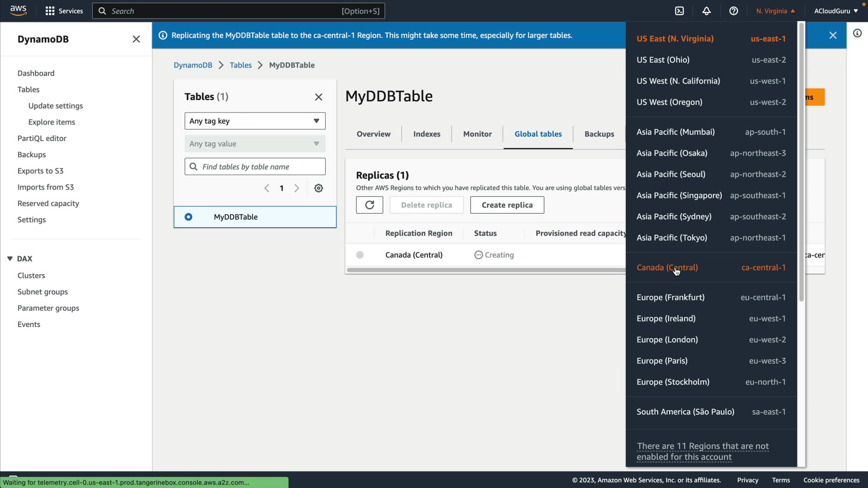Image resolution: width=868 pixels, height=488 pixels.
Task: Click the region list scrollbar
Action: coord(802,163)
